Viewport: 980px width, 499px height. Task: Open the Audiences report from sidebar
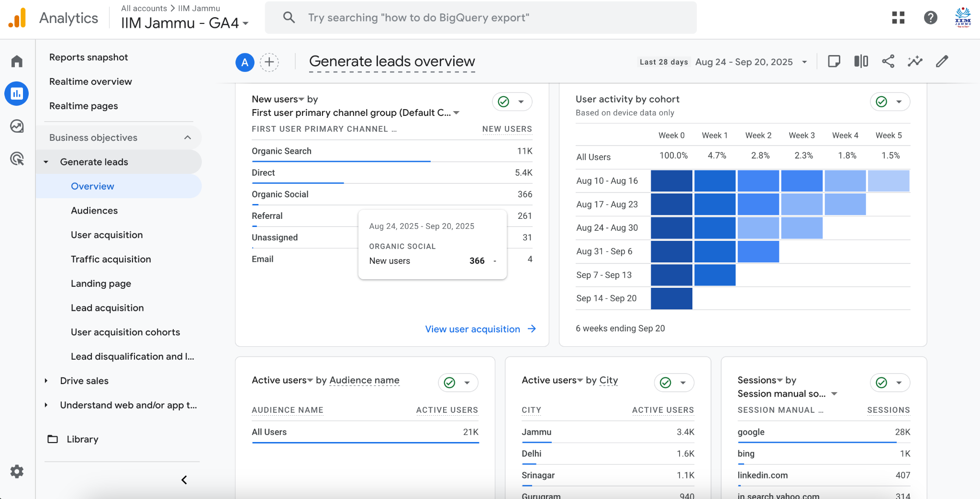tap(94, 210)
